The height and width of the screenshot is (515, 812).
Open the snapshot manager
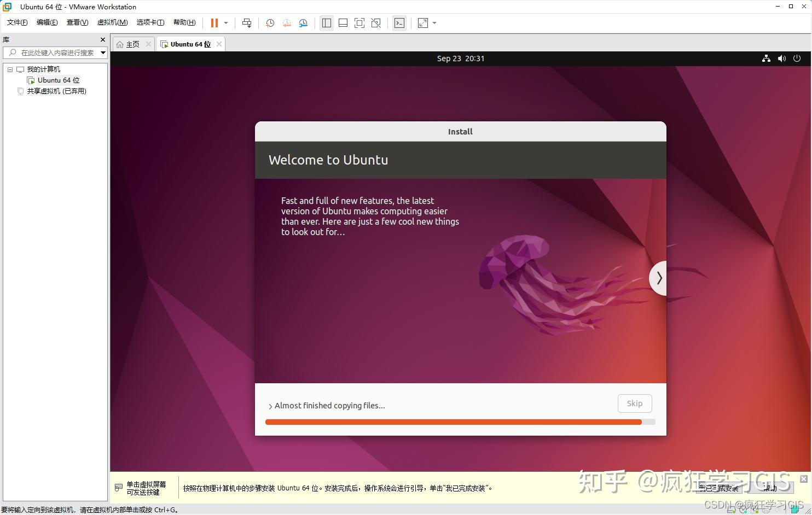point(303,23)
